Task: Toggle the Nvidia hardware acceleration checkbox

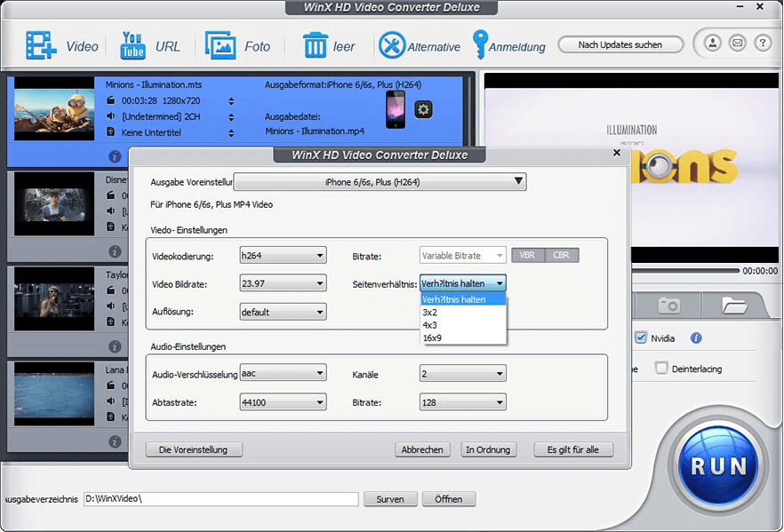Action: [641, 337]
